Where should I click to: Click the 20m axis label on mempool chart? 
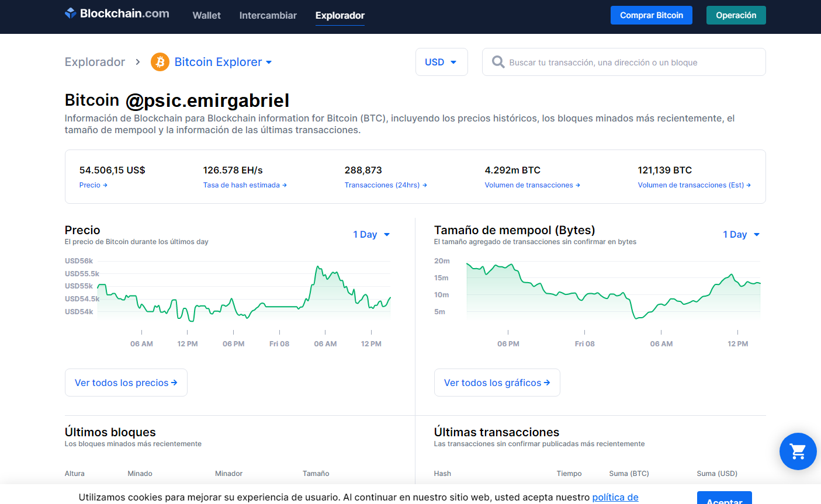(x=442, y=261)
